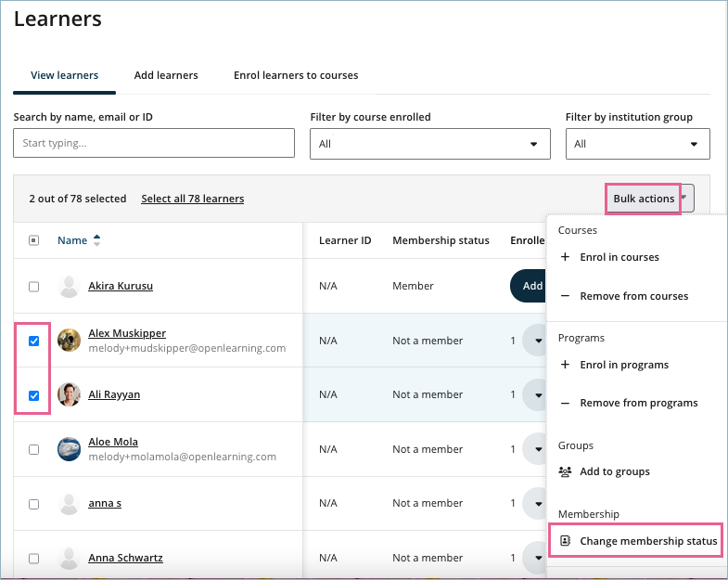Switch to Enrol learners to courses tab
728x580 pixels.
pyautogui.click(x=296, y=75)
